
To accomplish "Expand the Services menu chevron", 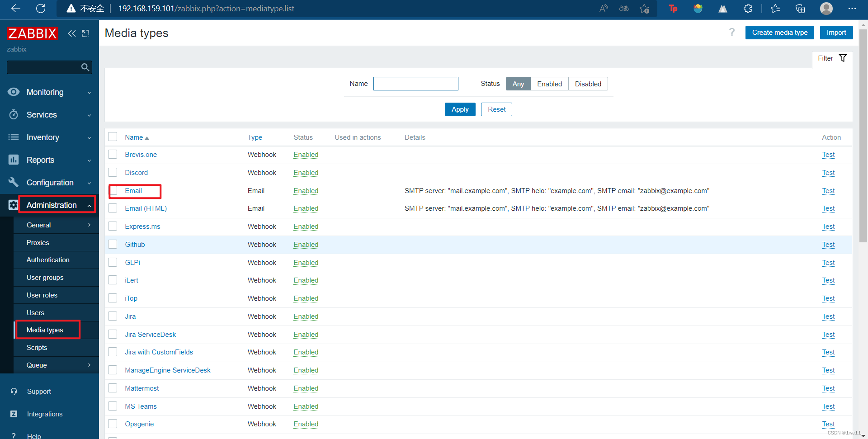I will [89, 115].
